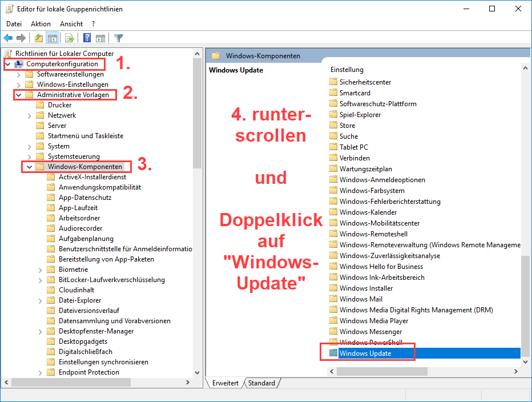
Task: Click settings list scroll left arrow
Action: pos(332,371)
